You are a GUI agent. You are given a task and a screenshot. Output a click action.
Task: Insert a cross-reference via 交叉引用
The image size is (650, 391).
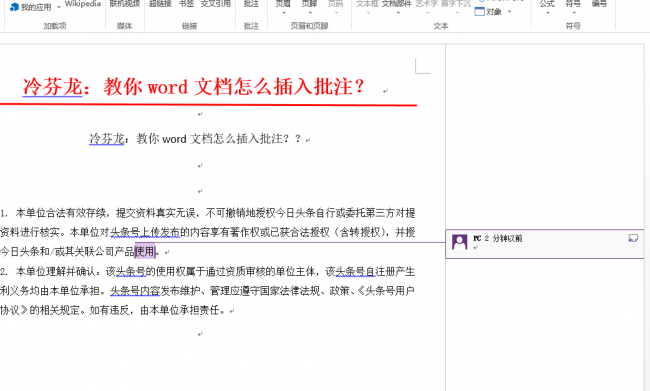coord(216,4)
